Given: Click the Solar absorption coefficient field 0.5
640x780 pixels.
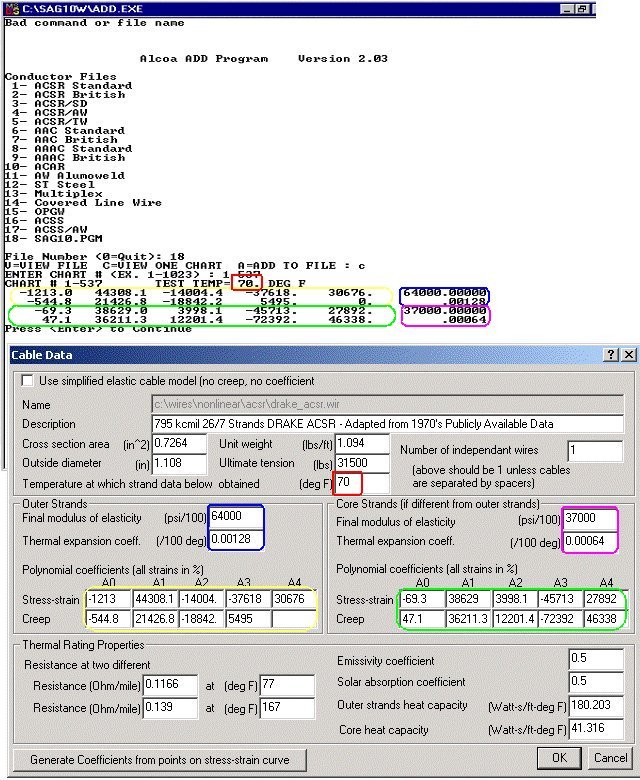Looking at the screenshot, I should 596,682.
